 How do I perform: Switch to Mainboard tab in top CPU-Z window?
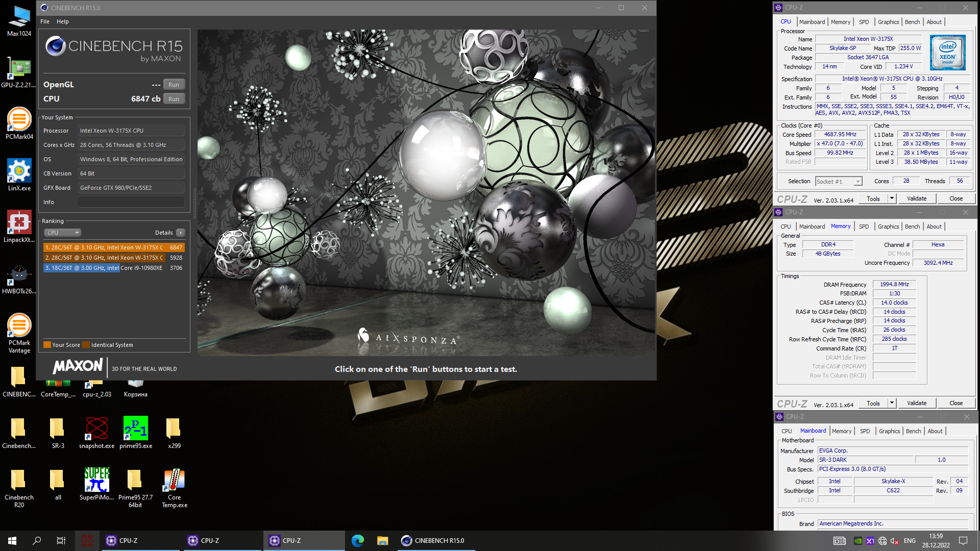(812, 22)
